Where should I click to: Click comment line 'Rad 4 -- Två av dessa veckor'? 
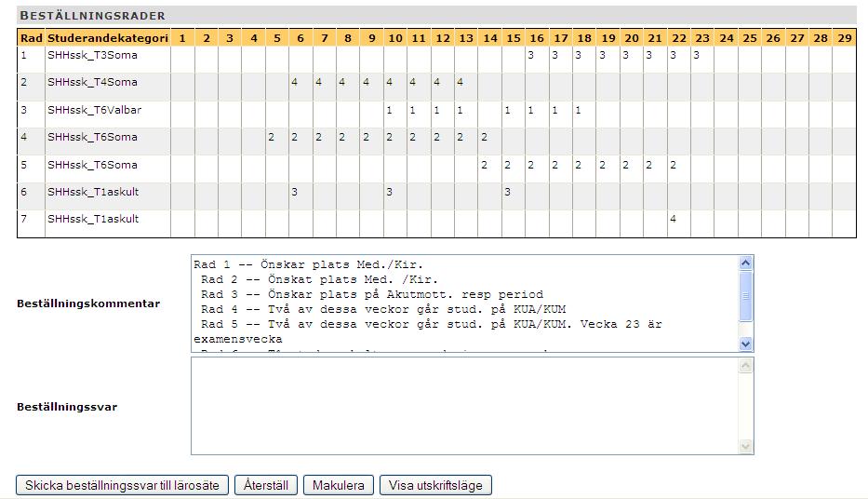click(383, 309)
